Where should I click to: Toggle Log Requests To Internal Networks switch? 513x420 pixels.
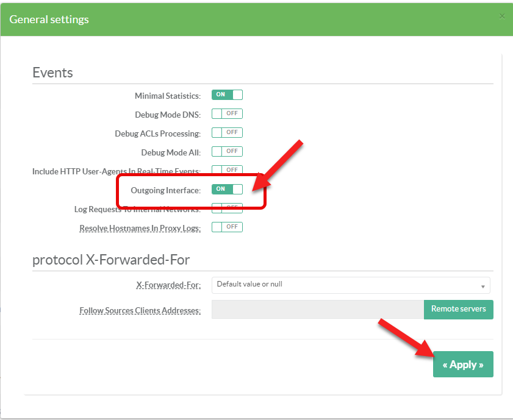(227, 208)
